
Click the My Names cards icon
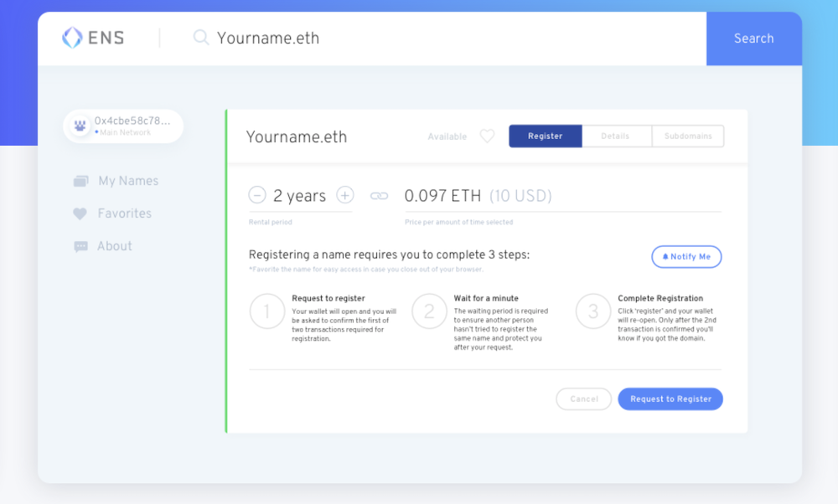(80, 181)
